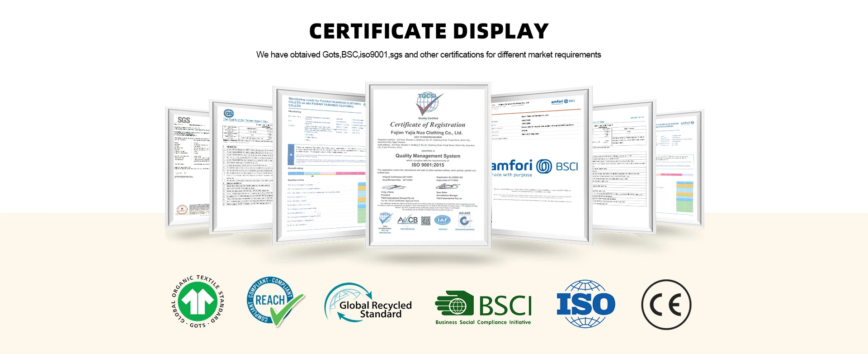Open the QS quality certificate thumbnail

[x=241, y=167]
